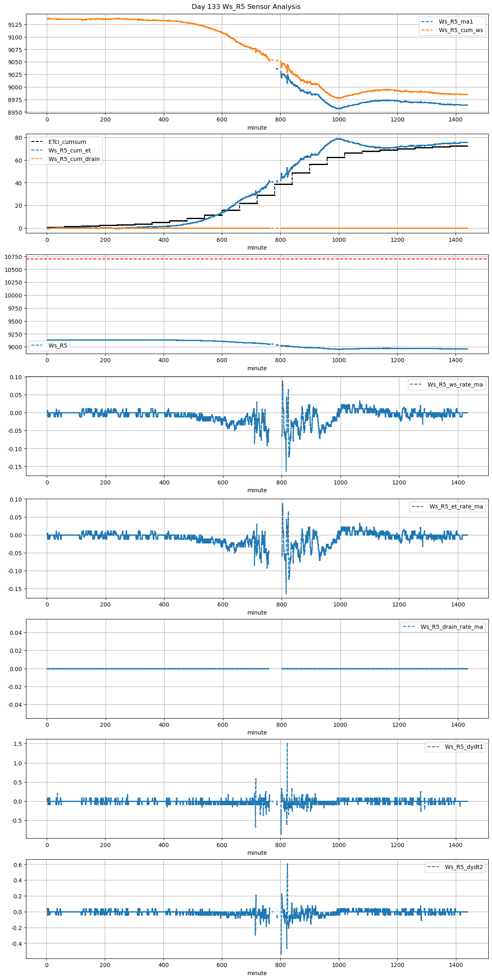This screenshot has height=980, width=492.
Task: Select the 1.5 y-axis tick in dydt1 plot
Action: 17,743
